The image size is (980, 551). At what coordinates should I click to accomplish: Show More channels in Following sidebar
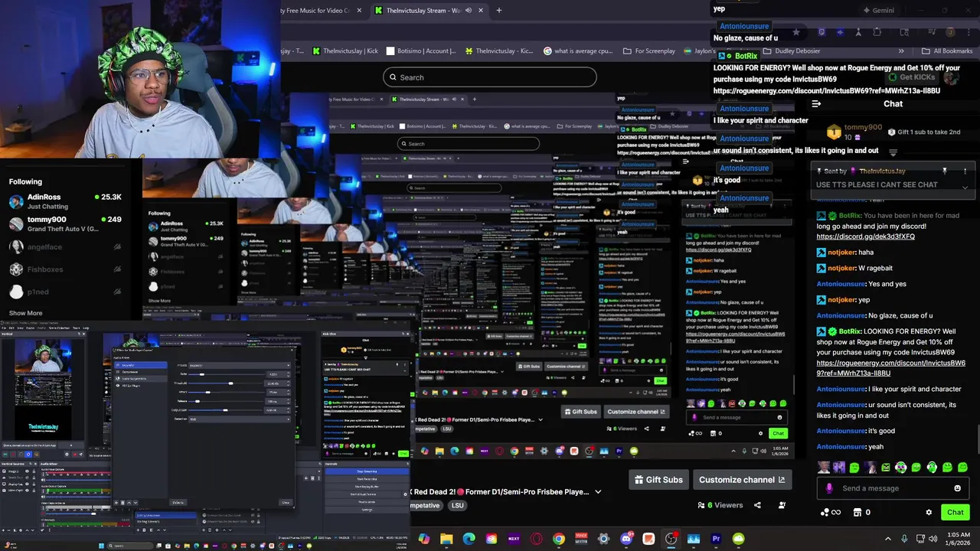point(25,313)
